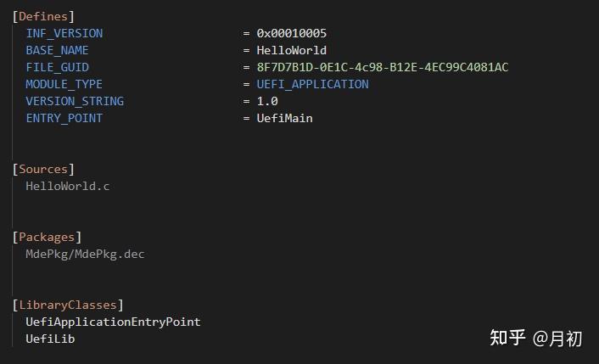599x364 pixels.
Task: Place cursor on INF_VERSION key
Action: 64,33
